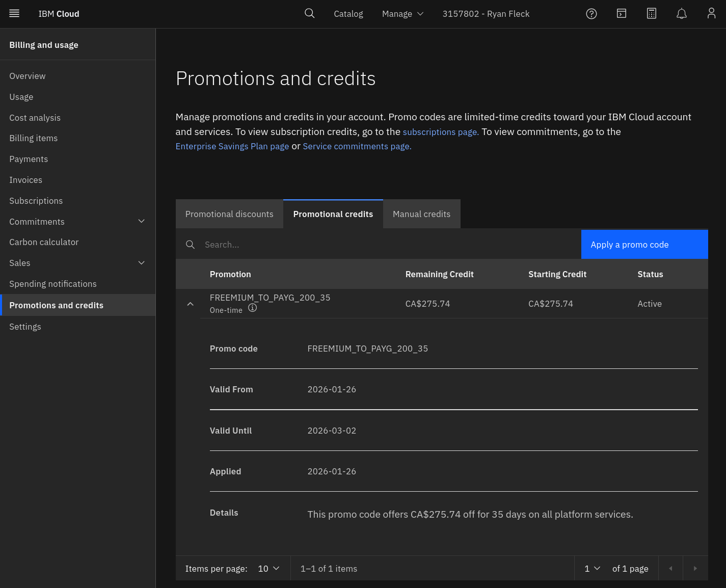This screenshot has height=588, width=726.
Task: Collapse the FREEMIUM_TO_PAYG_200_35 row
Action: pos(190,304)
